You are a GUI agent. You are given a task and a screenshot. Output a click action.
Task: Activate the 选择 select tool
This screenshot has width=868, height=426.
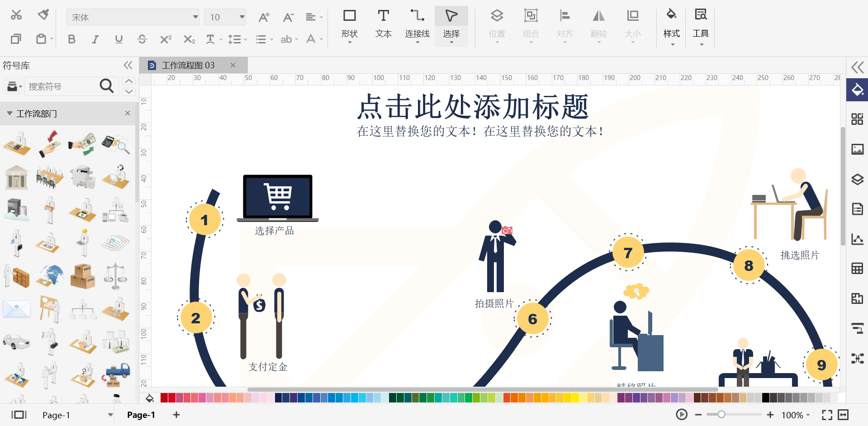(451, 26)
